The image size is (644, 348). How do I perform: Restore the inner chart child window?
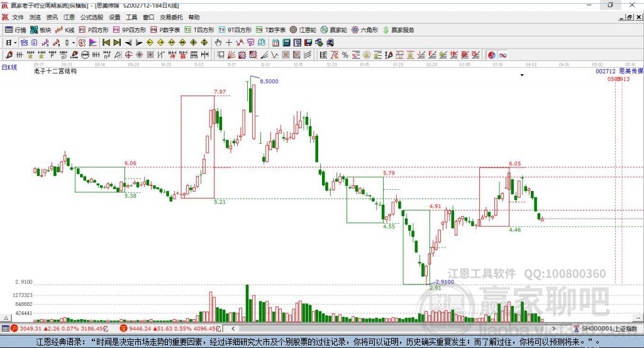[630, 17]
